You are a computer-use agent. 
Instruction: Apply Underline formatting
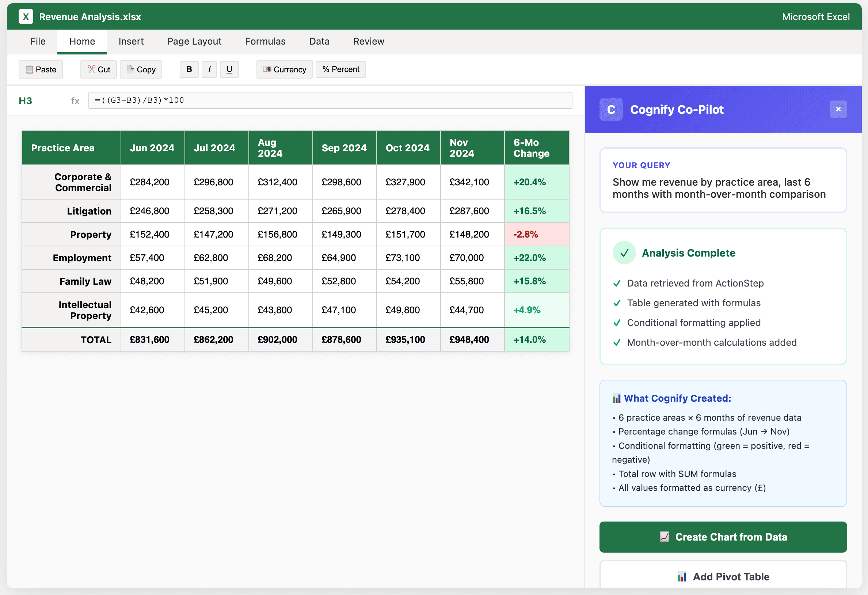click(229, 69)
